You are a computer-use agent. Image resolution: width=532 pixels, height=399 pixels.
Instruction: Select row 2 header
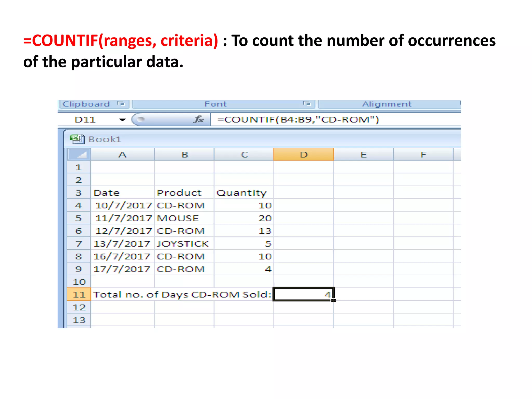pyautogui.click(x=79, y=180)
